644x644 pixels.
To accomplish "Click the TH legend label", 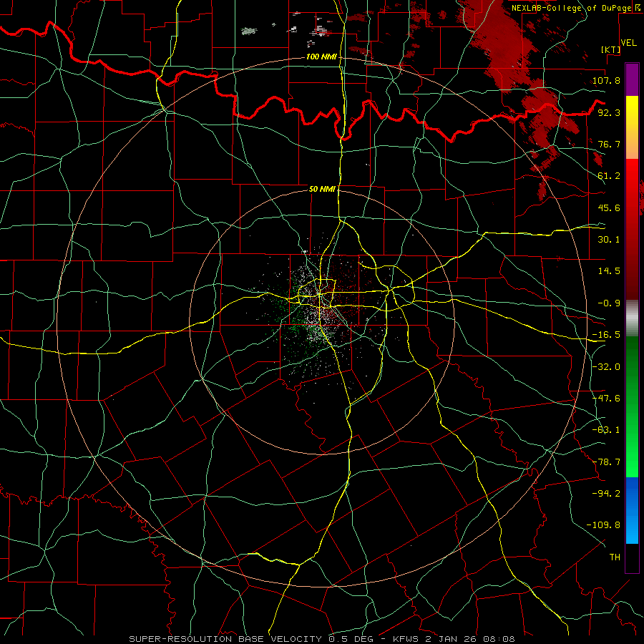I will pos(615,557).
